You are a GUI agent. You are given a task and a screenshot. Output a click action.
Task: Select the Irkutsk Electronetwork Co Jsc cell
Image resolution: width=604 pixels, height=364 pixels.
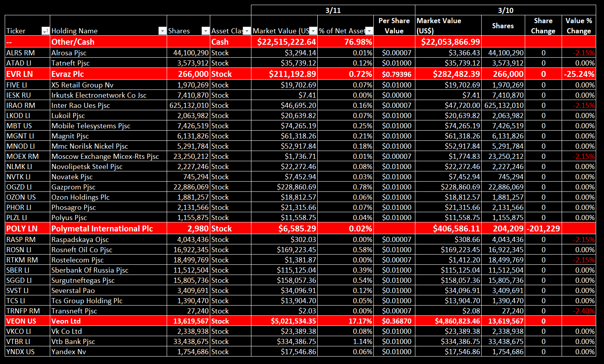[x=109, y=95]
